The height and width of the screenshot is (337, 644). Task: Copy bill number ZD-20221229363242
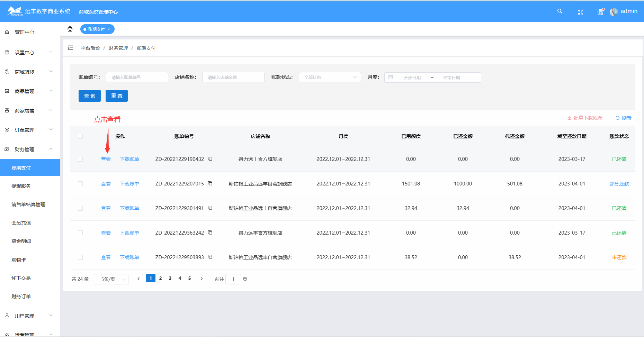(210, 233)
